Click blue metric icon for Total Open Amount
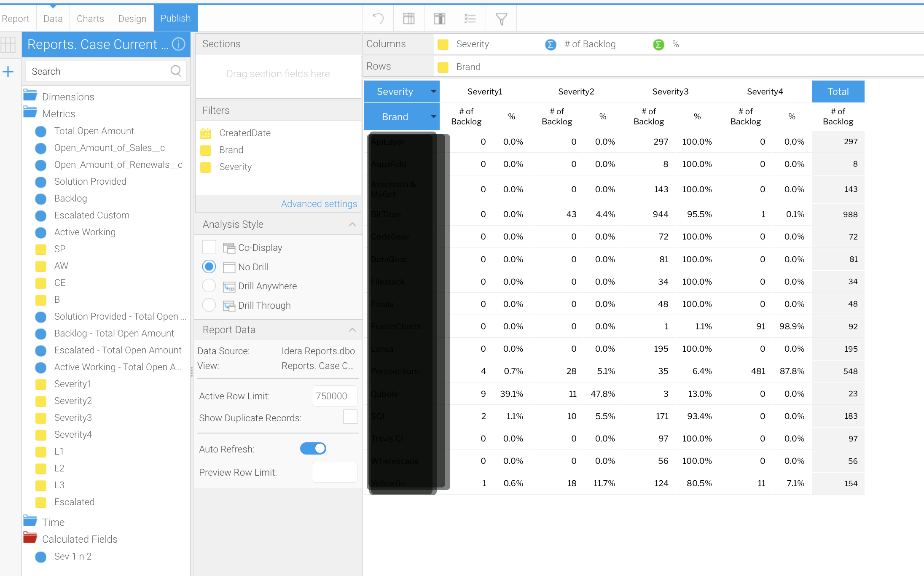 point(41,132)
